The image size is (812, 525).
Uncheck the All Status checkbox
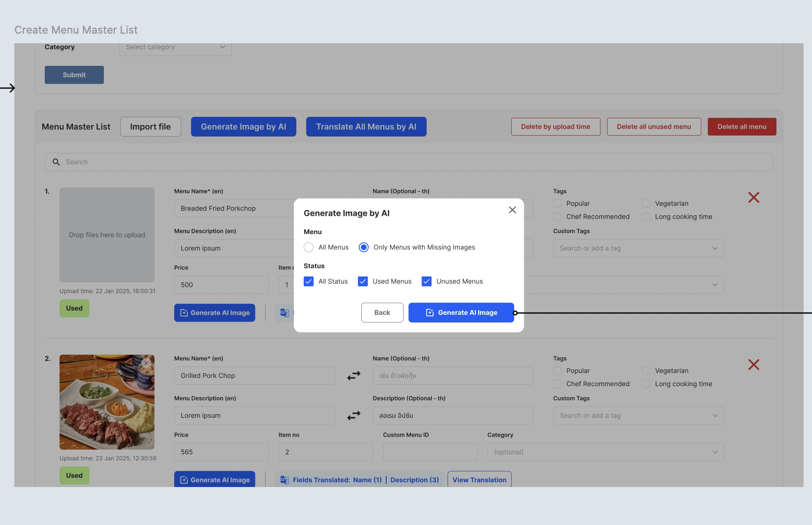(x=309, y=282)
